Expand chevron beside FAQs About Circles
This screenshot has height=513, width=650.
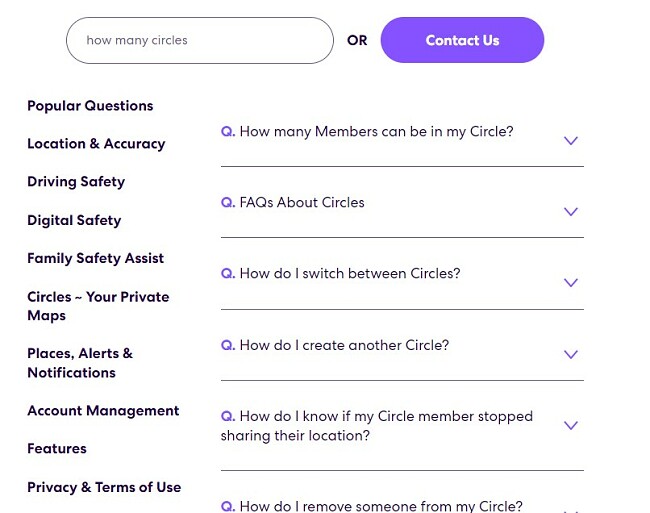(571, 212)
